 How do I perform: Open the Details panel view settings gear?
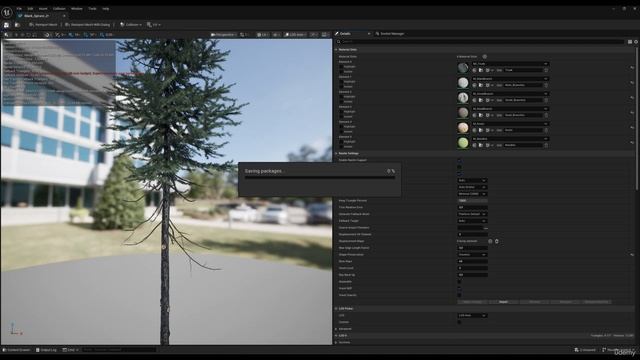[x=636, y=42]
